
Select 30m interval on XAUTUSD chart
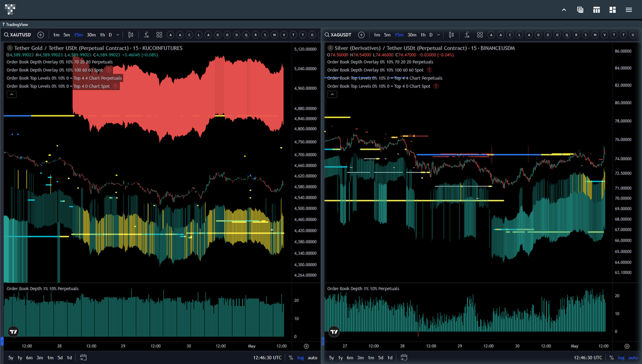[91, 35]
